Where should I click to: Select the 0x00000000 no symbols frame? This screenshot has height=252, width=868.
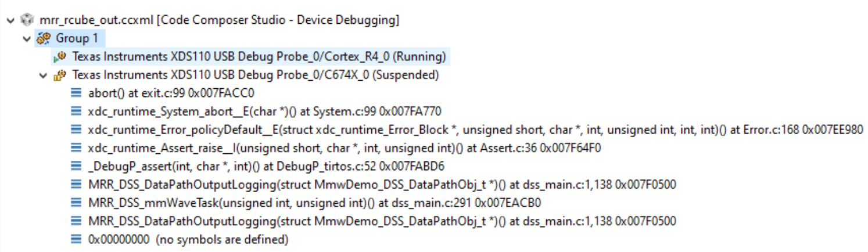click(x=188, y=239)
